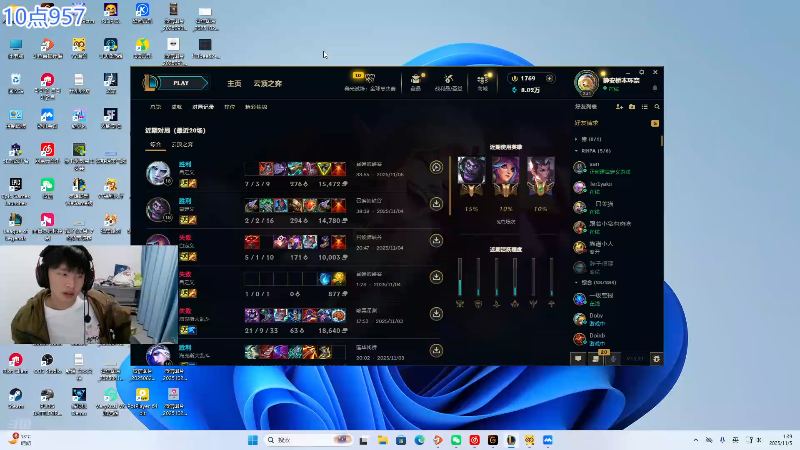Download replay of the 5/1/10 match
This screenshot has width=800, height=450.
click(x=436, y=240)
